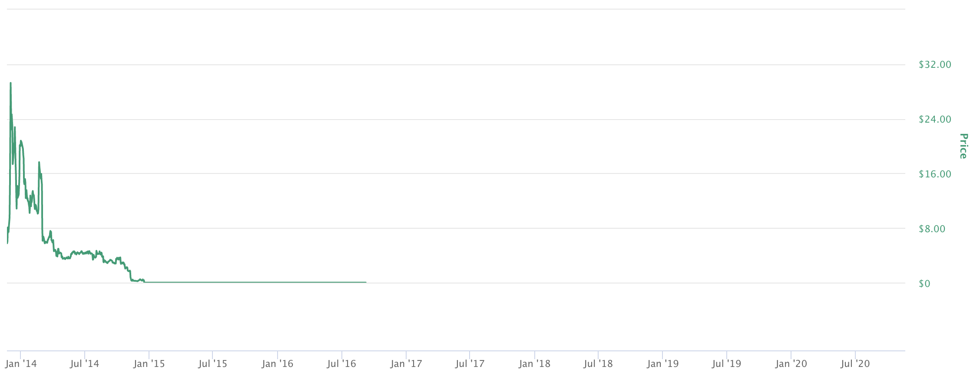This screenshot has height=380, width=980.
Task: Click the Jan '14 x-axis label
Action: tap(21, 364)
